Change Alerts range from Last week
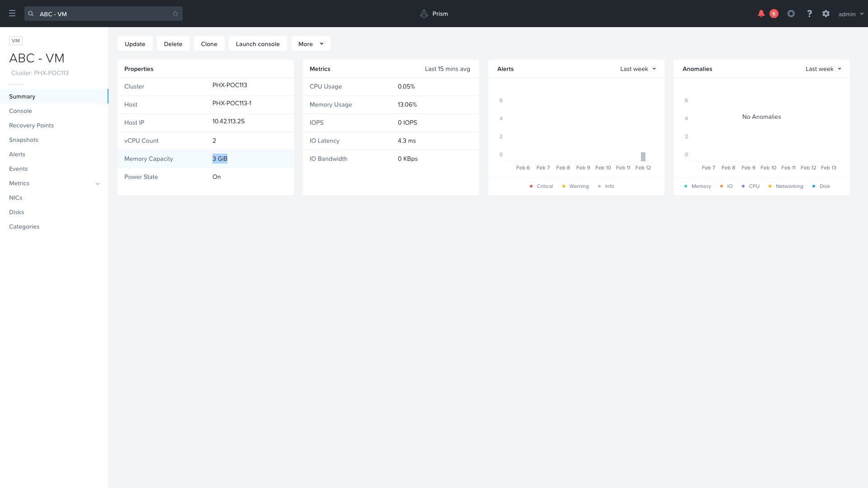This screenshot has height=488, width=868. click(638, 69)
